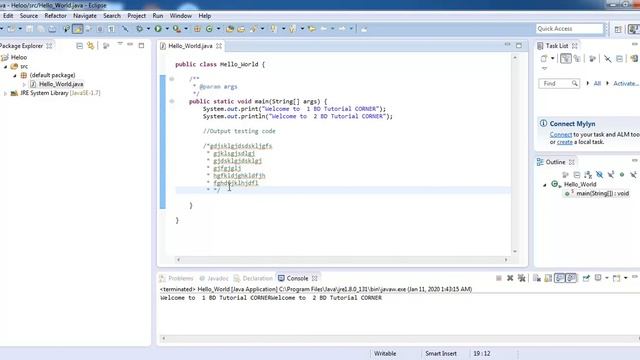Open the Window menu
Image resolution: width=640 pixels, height=360 pixels.
point(180,16)
